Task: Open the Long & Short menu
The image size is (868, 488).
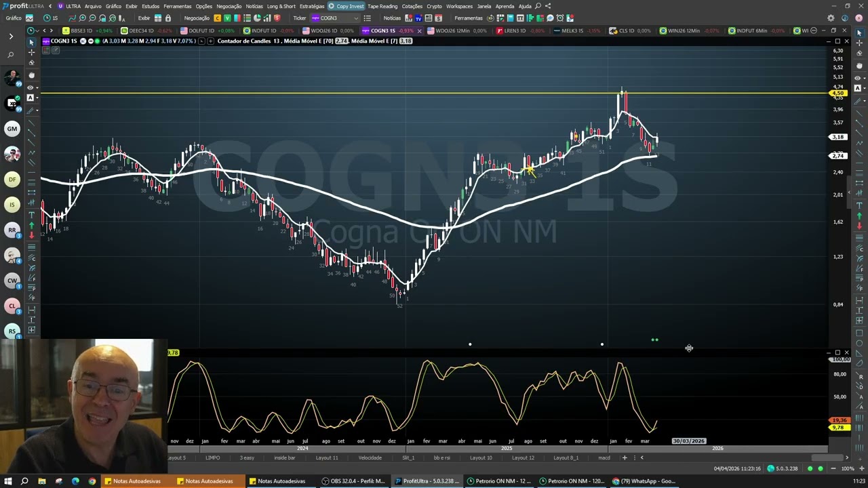Action: point(281,6)
